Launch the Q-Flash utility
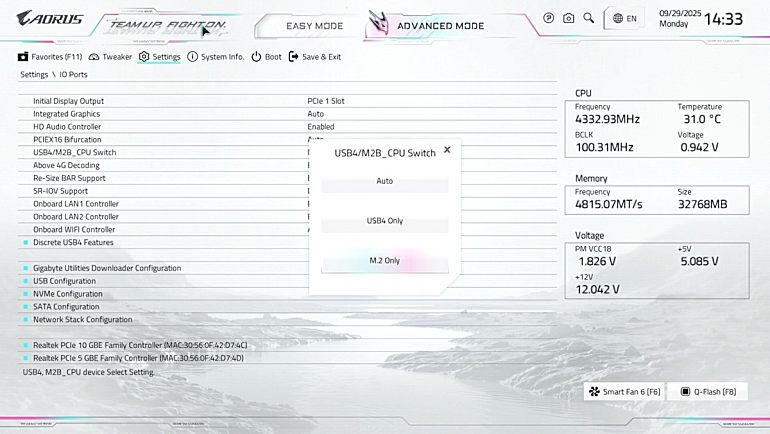The image size is (770, 434). pyautogui.click(x=707, y=391)
